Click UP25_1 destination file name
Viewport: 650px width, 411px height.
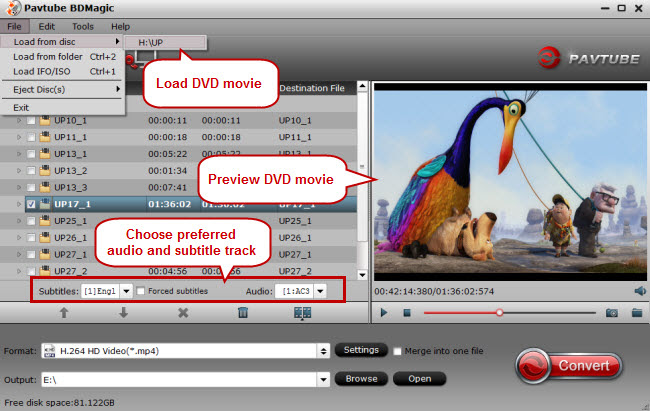coord(295,221)
